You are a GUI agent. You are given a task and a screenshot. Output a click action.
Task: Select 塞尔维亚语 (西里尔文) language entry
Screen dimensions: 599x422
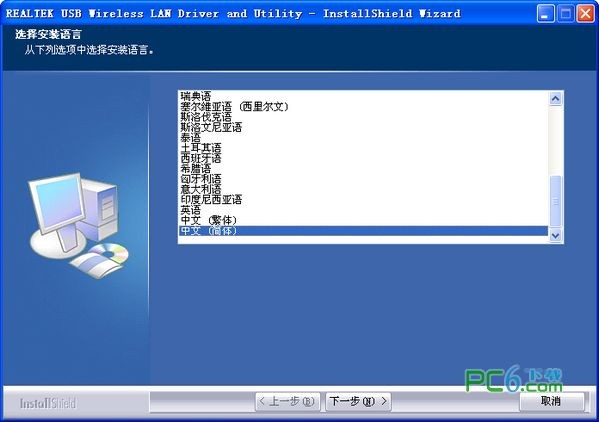click(x=364, y=106)
